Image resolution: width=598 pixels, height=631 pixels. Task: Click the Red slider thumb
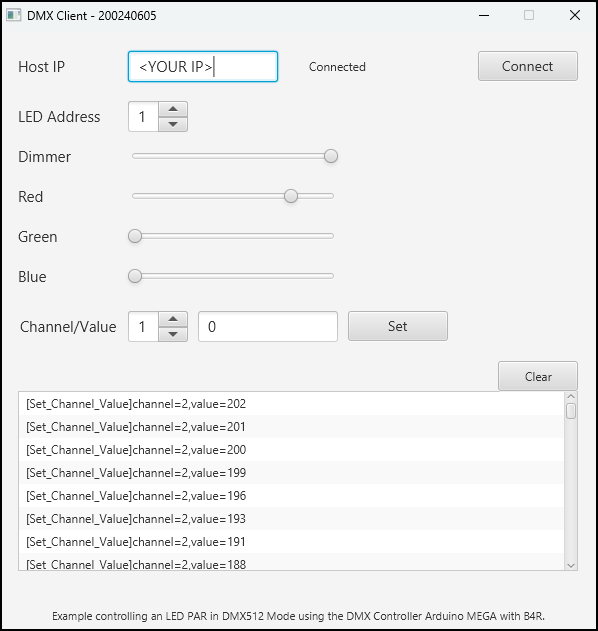point(291,196)
